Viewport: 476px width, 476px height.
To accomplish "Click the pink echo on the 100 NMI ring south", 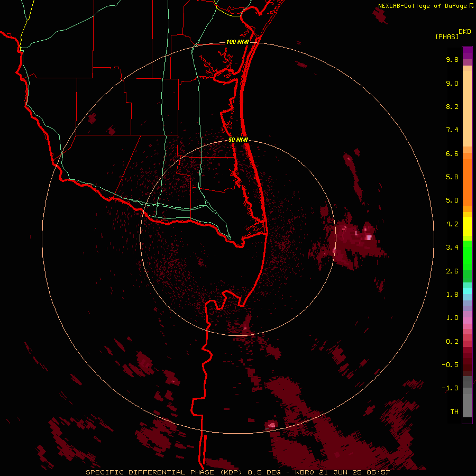I will coord(272,425).
